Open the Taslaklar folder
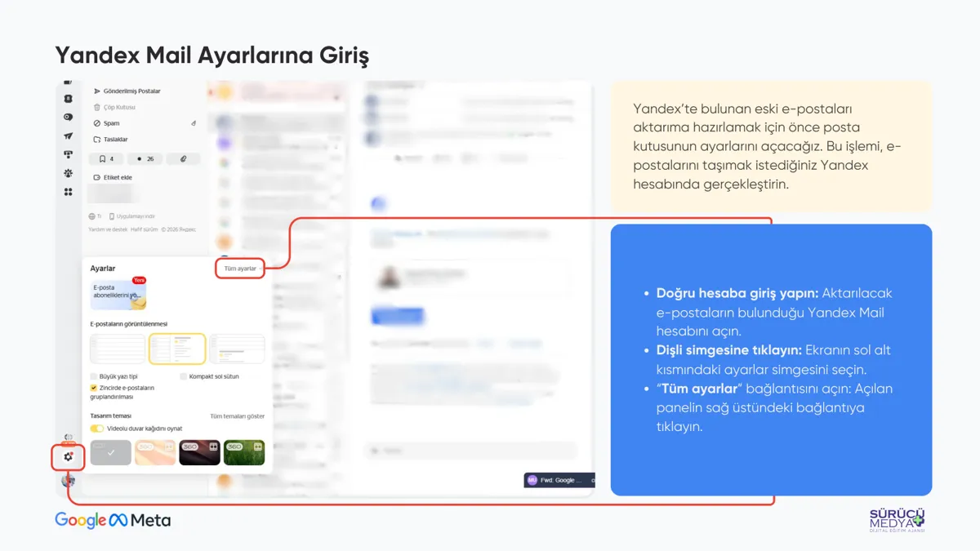The width and height of the screenshot is (980, 551). (115, 140)
